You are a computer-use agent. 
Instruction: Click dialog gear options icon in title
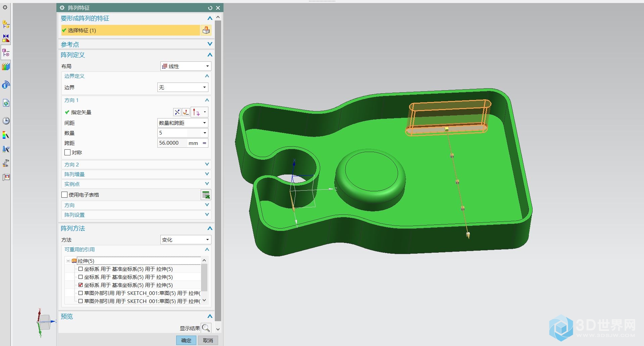62,8
